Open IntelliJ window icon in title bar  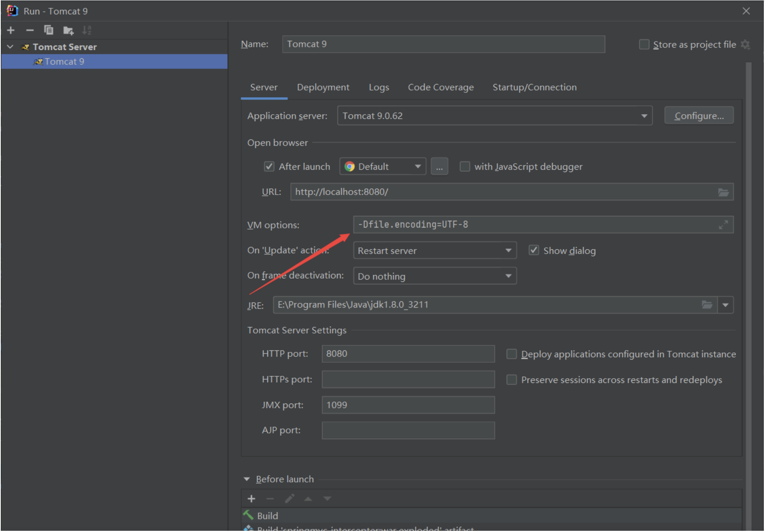tap(12, 11)
